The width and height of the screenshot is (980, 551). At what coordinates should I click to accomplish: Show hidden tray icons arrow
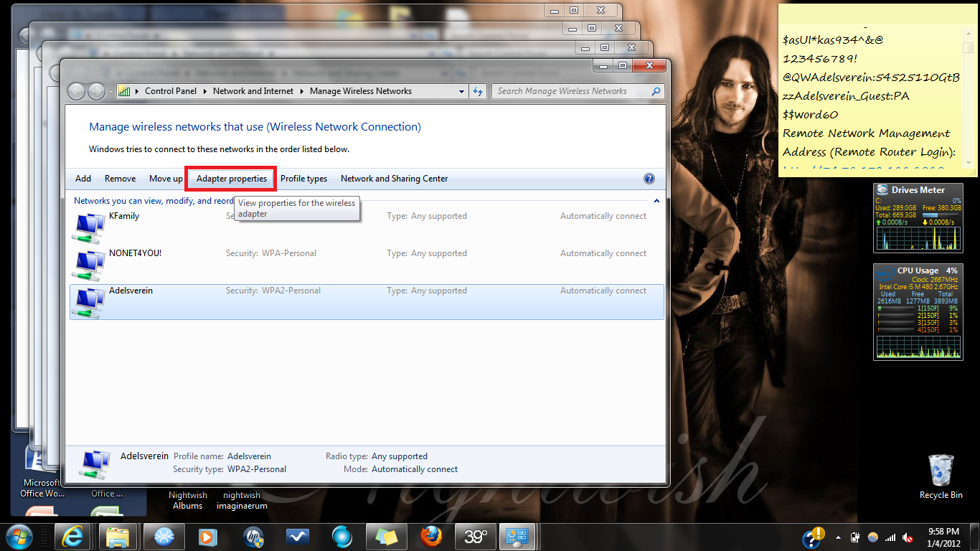coord(837,537)
